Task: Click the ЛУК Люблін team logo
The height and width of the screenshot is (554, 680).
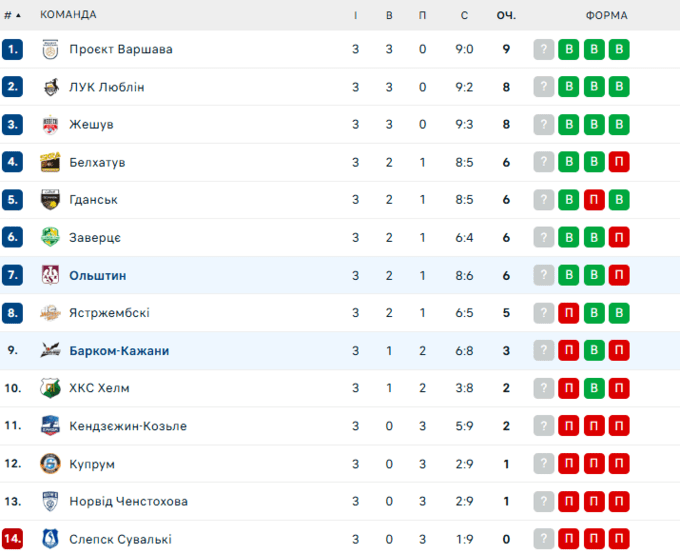Action: pos(51,87)
